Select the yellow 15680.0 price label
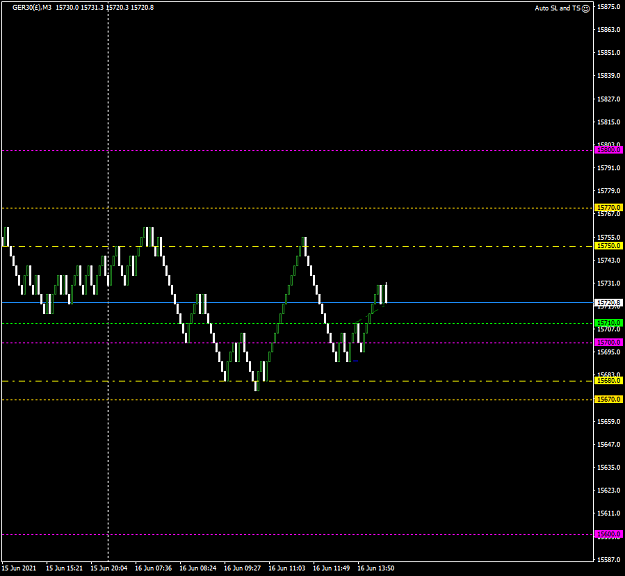This screenshot has height=576, width=625. pos(608,381)
